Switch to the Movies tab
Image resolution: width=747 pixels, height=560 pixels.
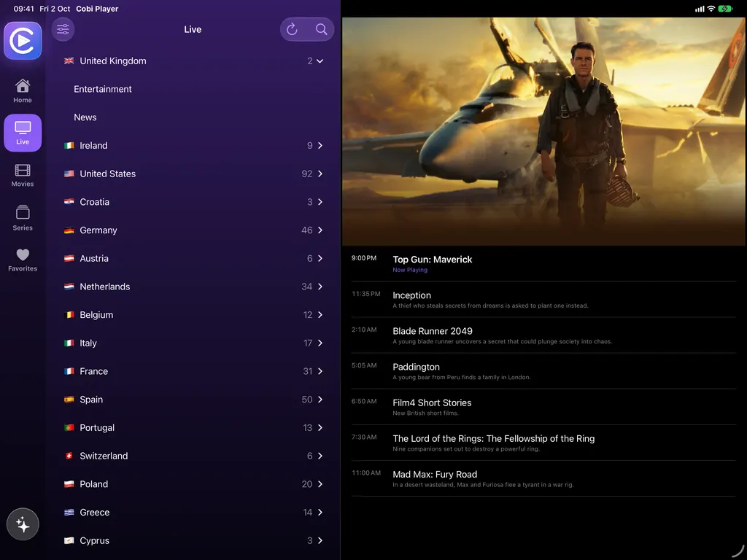[x=23, y=175]
